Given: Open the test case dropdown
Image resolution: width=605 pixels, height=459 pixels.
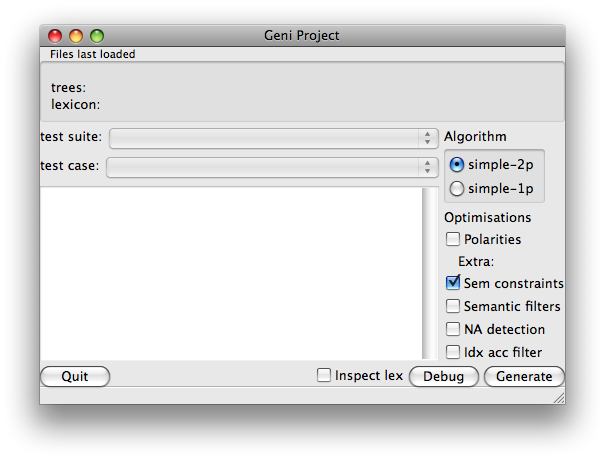Looking at the screenshot, I should (x=272, y=167).
